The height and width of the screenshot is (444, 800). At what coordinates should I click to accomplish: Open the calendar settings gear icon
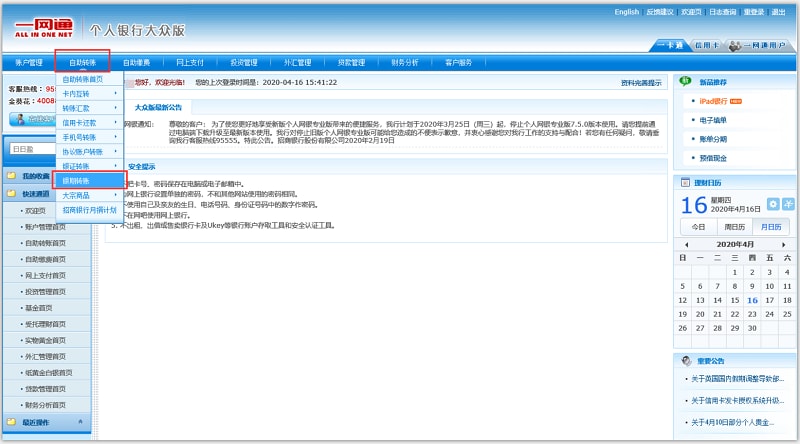[x=774, y=204]
